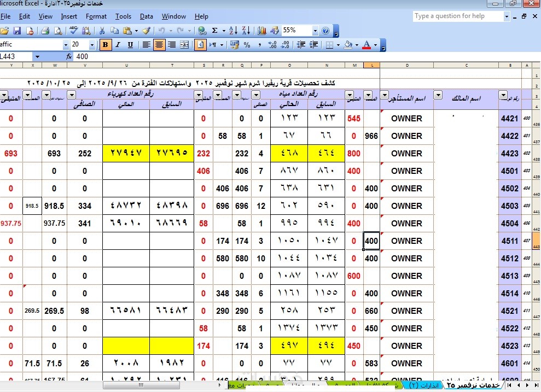Click Font Color red A
The width and height of the screenshot is (541, 392).
367,45
